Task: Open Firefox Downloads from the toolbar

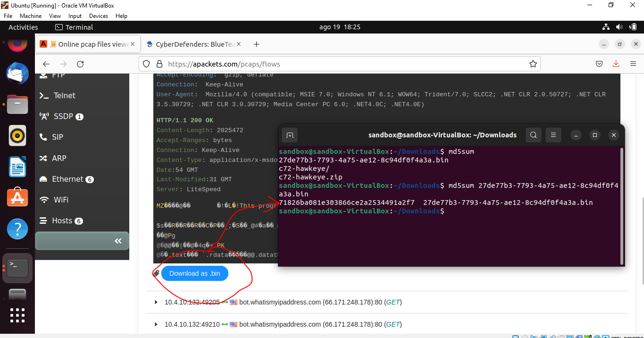Action: (616, 63)
